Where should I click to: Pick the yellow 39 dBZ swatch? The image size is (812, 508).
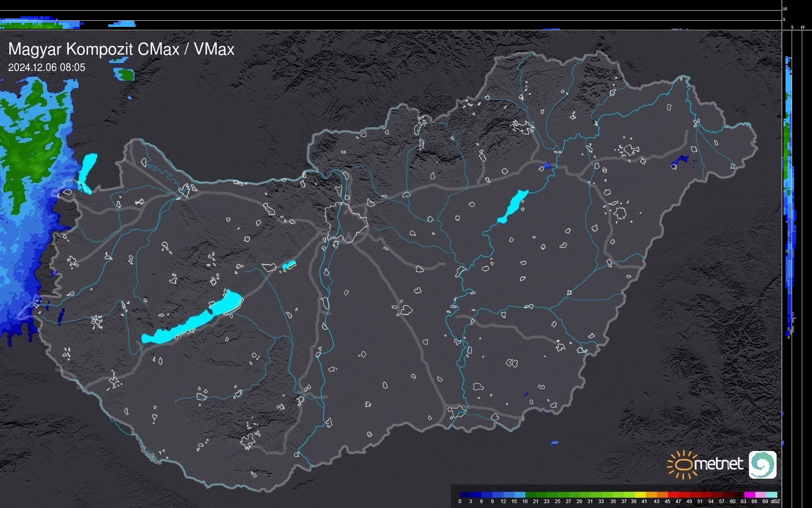[x=640, y=495]
